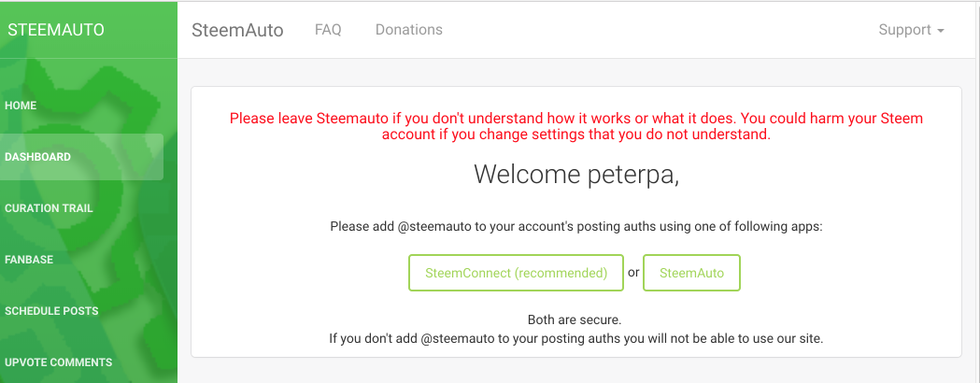
Task: Open the FANBASE section
Action: point(29,260)
